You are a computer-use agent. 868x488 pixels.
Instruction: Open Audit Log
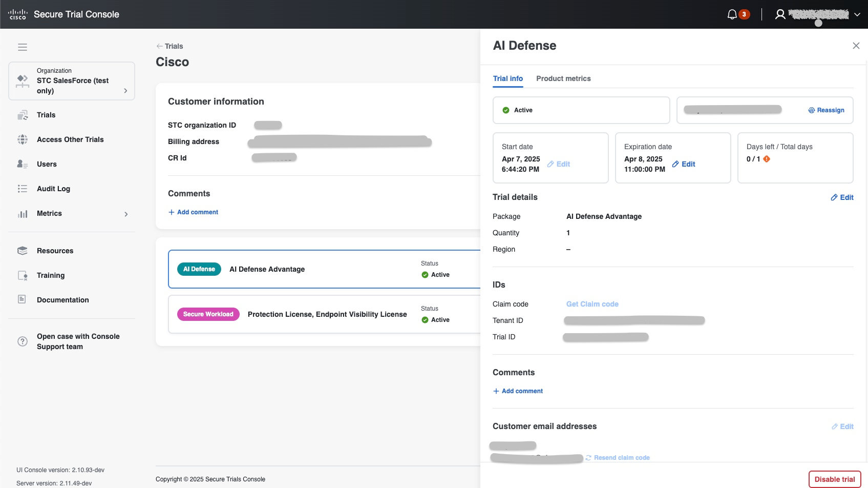(53, 189)
